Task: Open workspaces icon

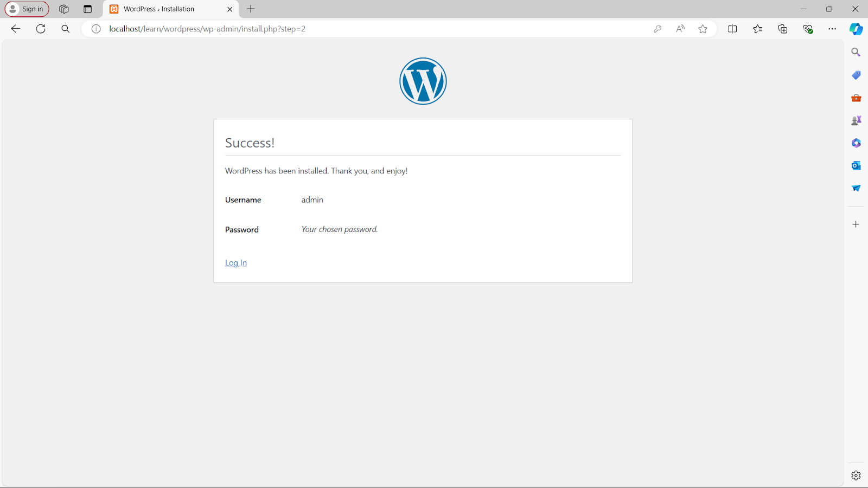Action: point(63,9)
